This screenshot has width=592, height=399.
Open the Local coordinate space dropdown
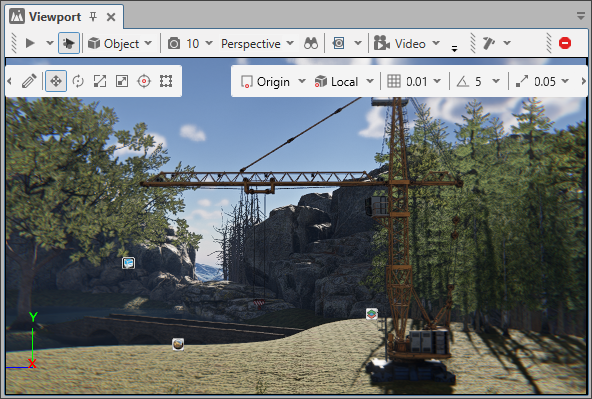(x=370, y=81)
